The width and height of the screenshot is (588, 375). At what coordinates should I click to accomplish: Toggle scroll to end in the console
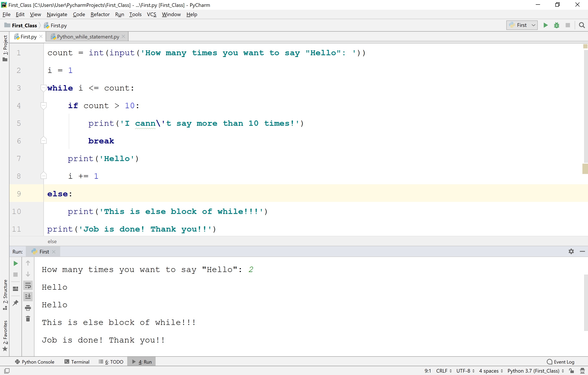click(x=28, y=296)
